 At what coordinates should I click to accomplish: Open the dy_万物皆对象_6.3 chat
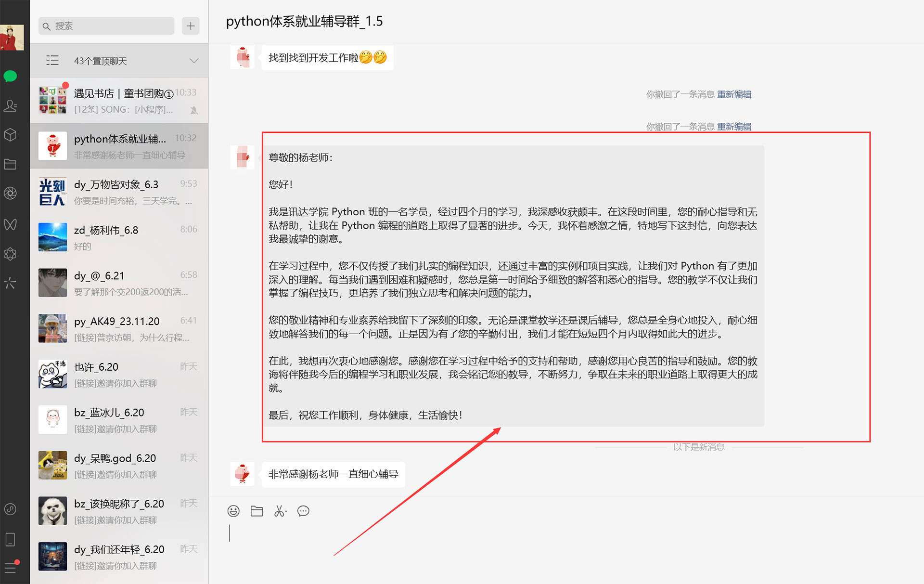point(119,192)
